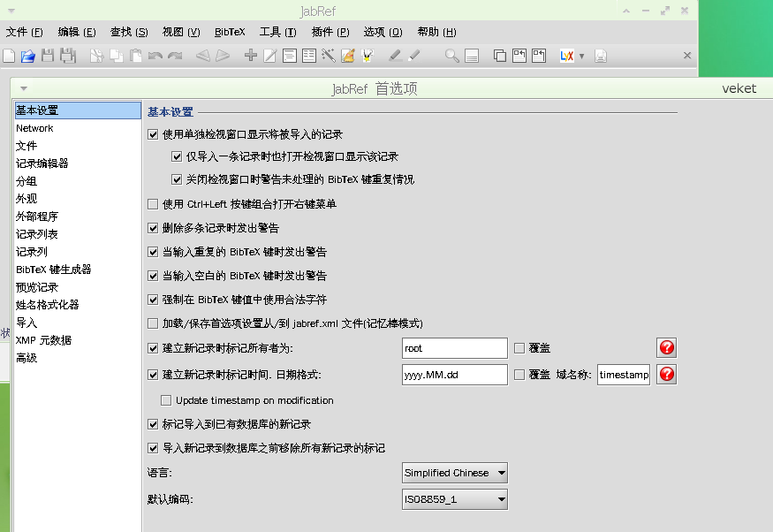Viewport: 773px width, 532px height.
Task: Click the Cleanup entries broom icon
Action: click(348, 56)
